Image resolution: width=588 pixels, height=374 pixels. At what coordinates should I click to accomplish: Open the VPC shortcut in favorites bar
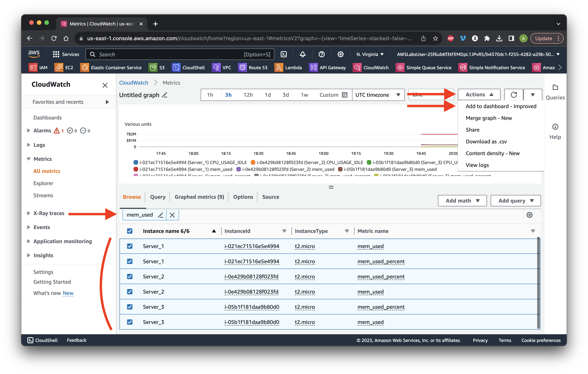click(222, 68)
